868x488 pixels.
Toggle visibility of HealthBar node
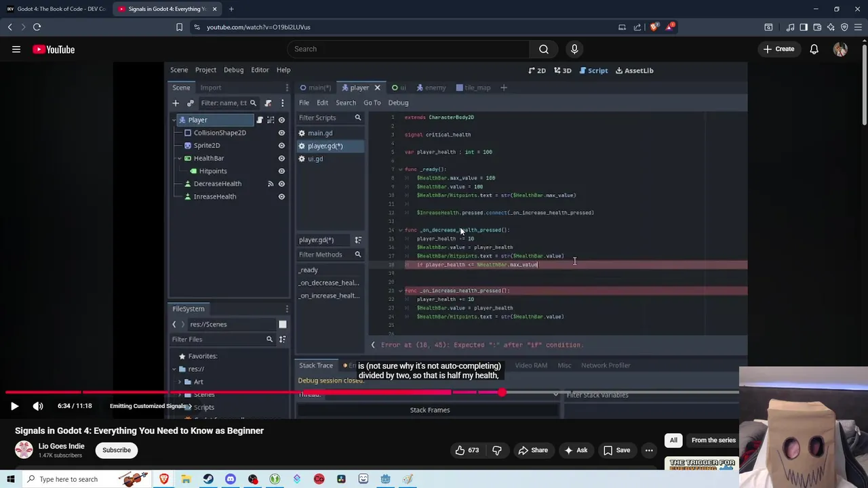(281, 158)
